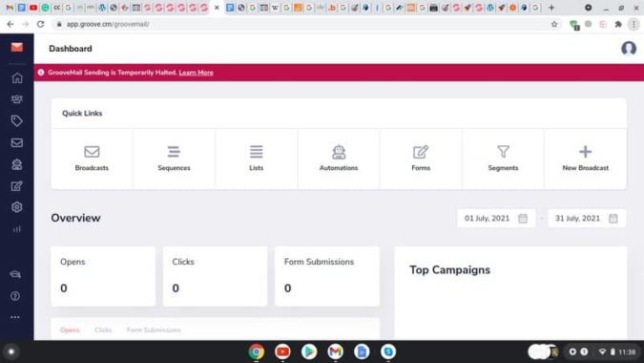The height and width of the screenshot is (363, 644).
Task: Open Skype from the shelf
Action: 388,352
